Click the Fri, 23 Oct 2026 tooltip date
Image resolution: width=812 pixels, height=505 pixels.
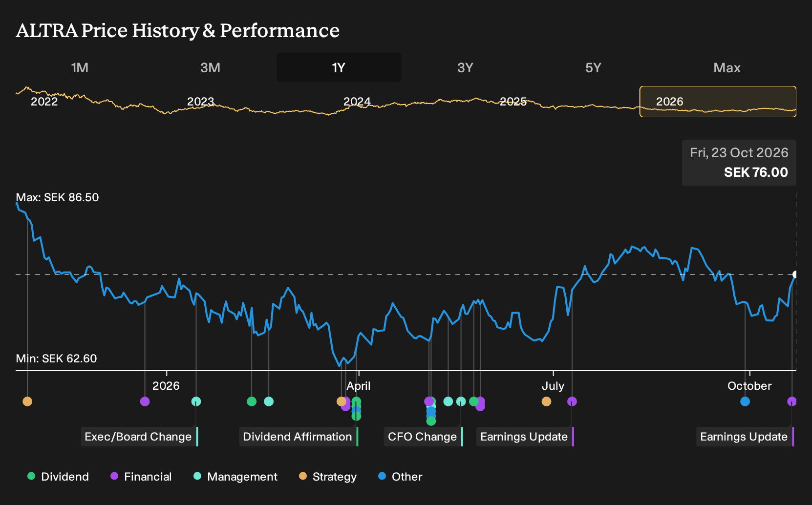point(739,153)
